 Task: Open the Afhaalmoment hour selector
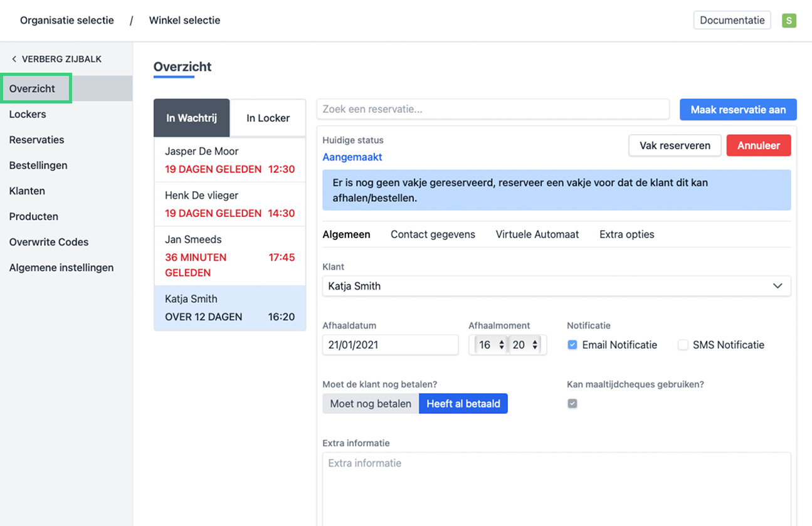[491, 345]
